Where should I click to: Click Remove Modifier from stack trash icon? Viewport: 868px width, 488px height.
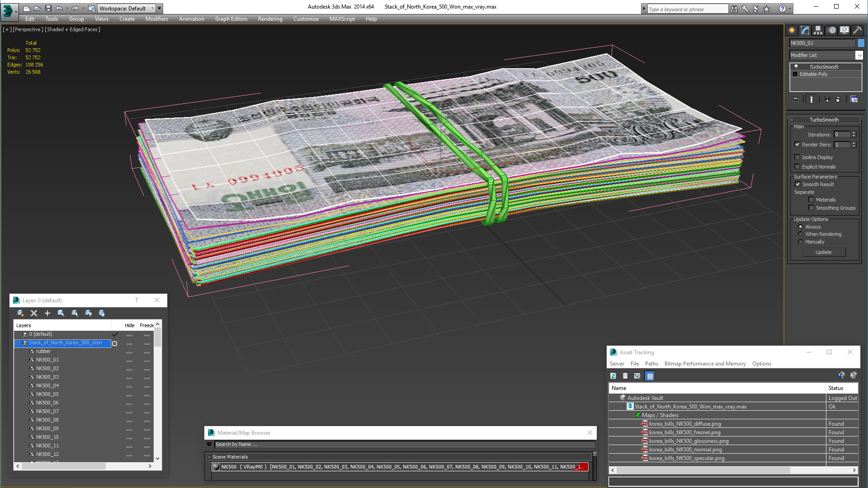pos(838,99)
